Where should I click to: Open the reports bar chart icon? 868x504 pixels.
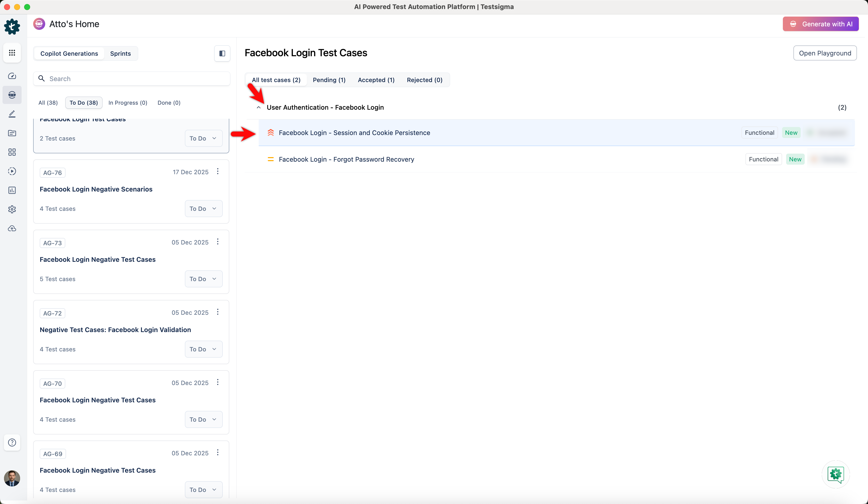[x=12, y=190]
